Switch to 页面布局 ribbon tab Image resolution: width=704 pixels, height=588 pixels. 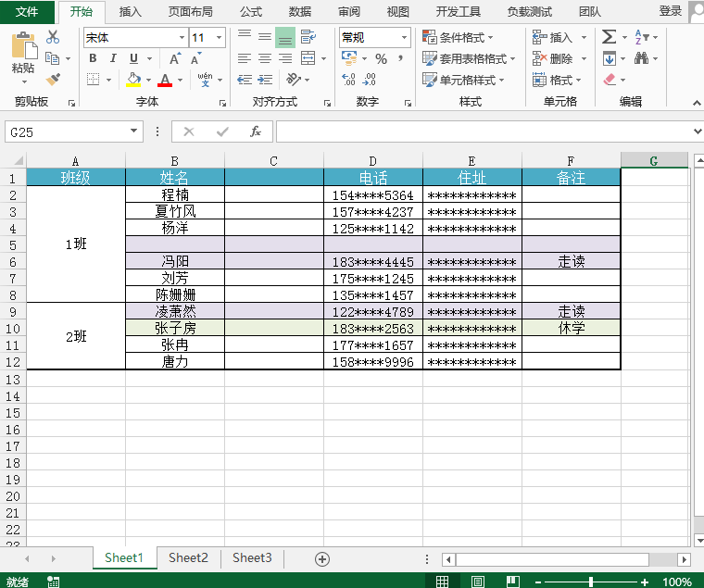click(x=191, y=12)
